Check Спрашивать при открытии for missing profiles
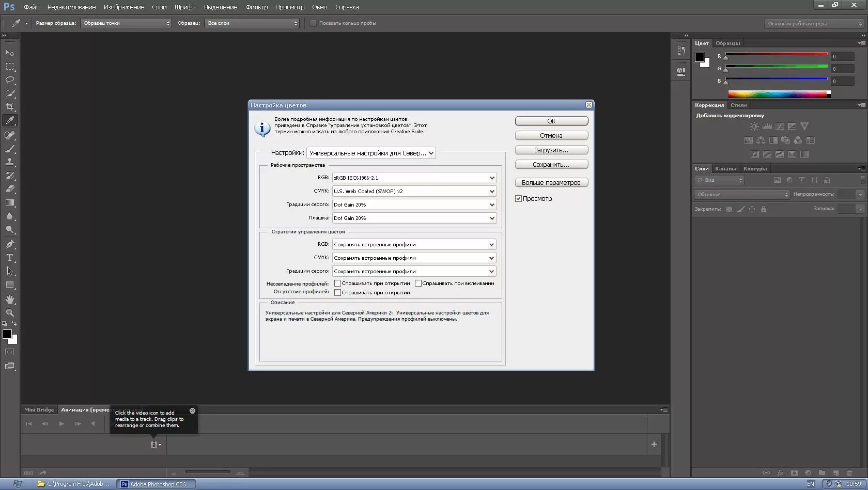This screenshot has height=490, width=868. [337, 292]
